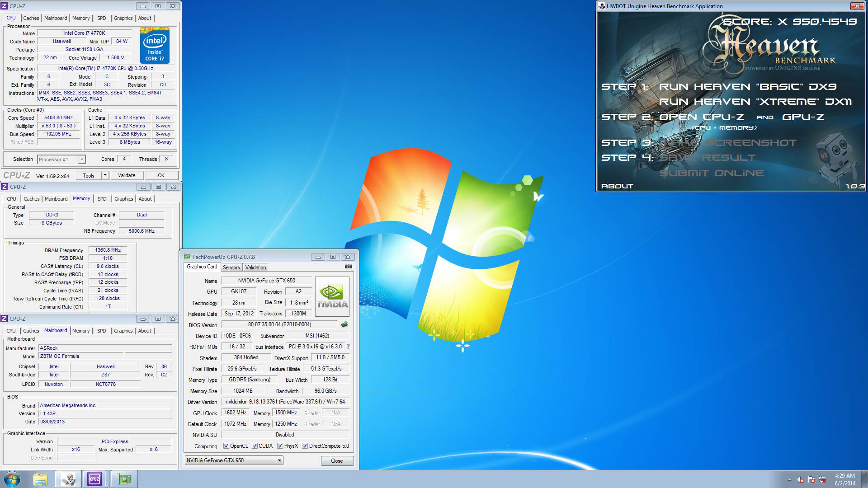Image resolution: width=868 pixels, height=488 pixels.
Task: Click the GPU Clock value 1602 MHz
Action: 235,413
